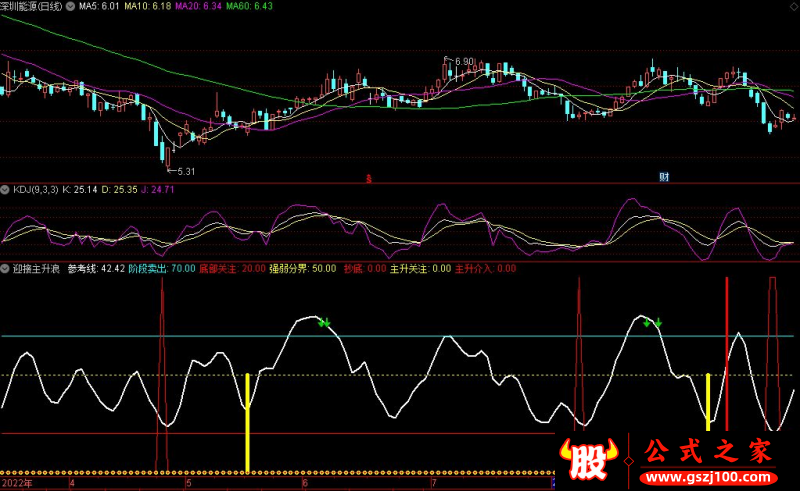800x491 pixels.
Task: Collapse the KDJ indicator panel arrow
Action: tap(5, 188)
